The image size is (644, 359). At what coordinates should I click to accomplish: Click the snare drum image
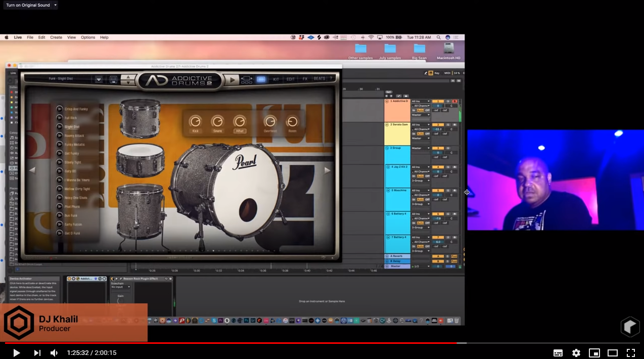click(x=140, y=161)
